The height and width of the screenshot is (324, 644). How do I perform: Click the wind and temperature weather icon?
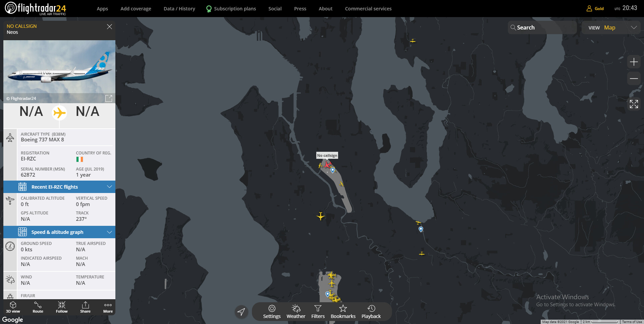click(x=10, y=280)
